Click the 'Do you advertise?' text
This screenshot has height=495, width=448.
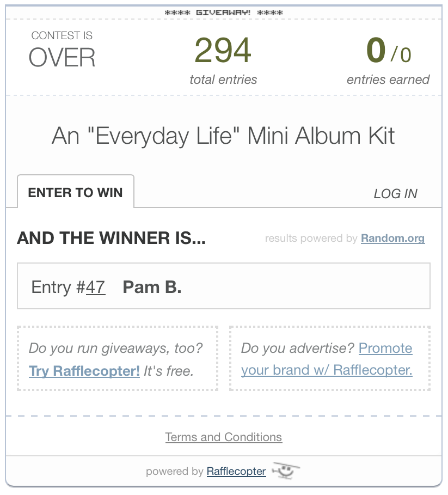click(x=298, y=348)
